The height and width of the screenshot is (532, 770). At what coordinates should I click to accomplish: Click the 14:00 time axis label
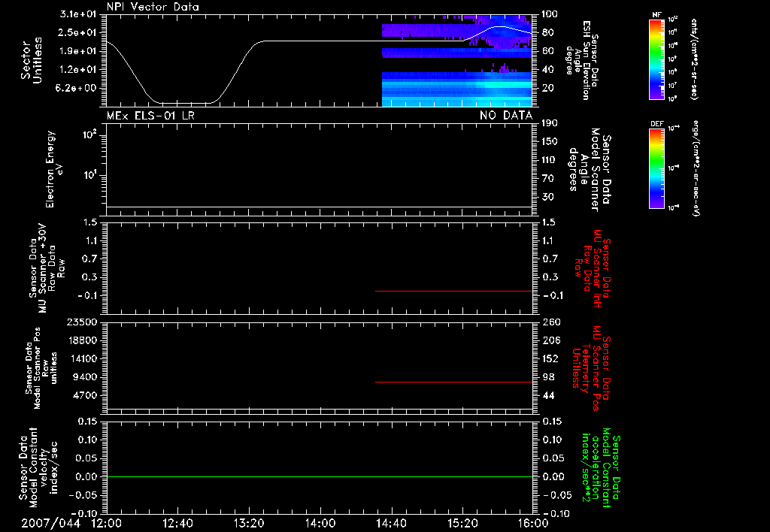(320, 523)
